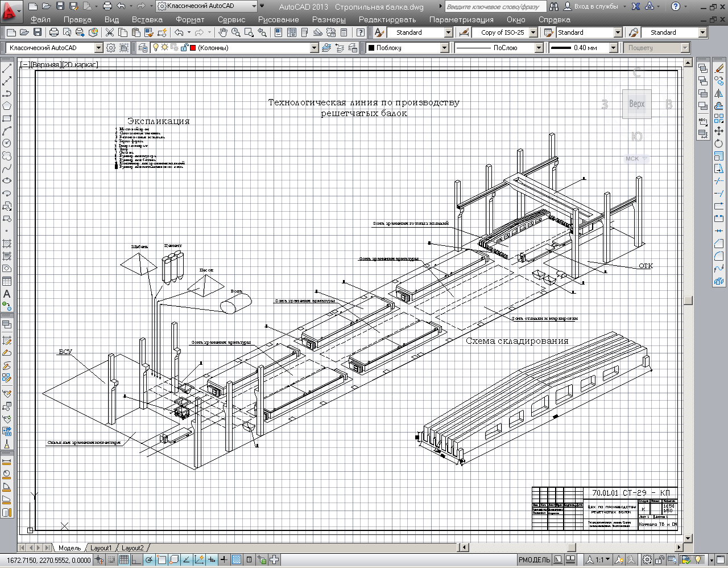Click the Верх face of ViewCube
The width and height of the screenshot is (728, 568).
(x=637, y=104)
